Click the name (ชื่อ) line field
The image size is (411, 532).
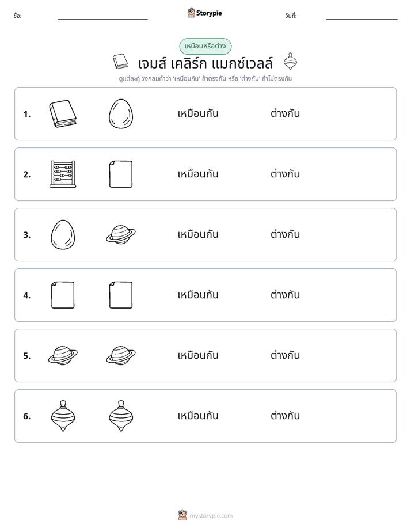pos(102,16)
